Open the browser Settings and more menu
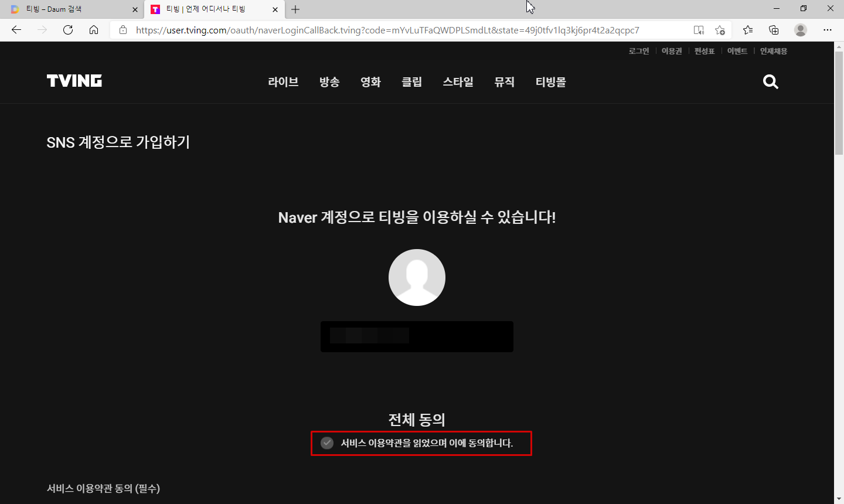844x504 pixels. click(x=828, y=30)
